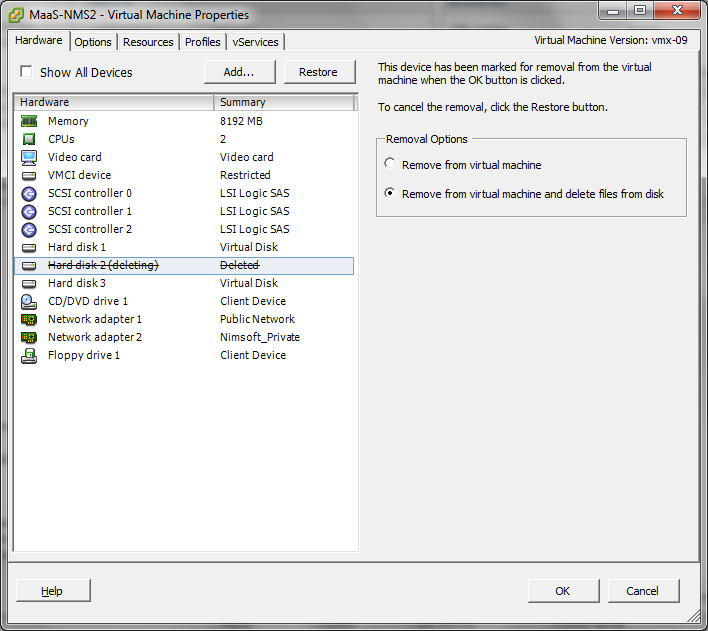Select Hard disk 2 (deleting) label

pyautogui.click(x=103, y=265)
